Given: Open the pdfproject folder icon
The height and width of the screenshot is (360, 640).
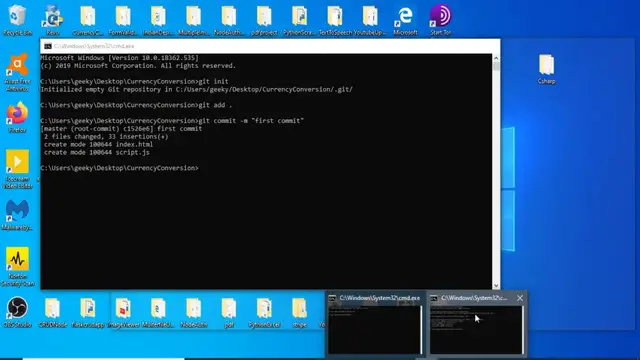Looking at the screenshot, I should coord(264,20).
